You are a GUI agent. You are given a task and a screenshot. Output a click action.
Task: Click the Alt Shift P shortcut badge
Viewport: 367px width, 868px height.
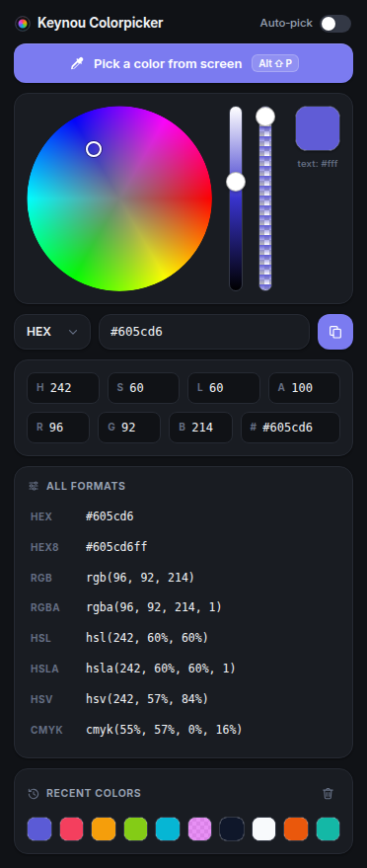pyautogui.click(x=275, y=63)
